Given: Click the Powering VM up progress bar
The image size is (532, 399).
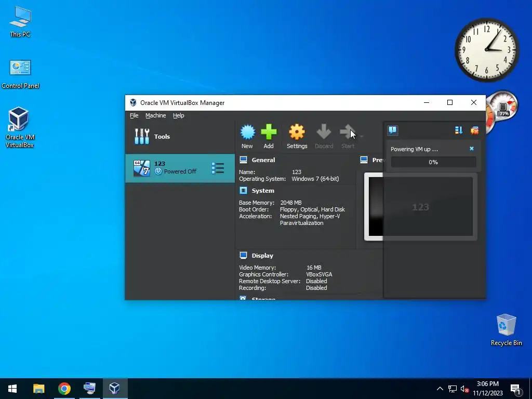Looking at the screenshot, I should coord(433,162).
